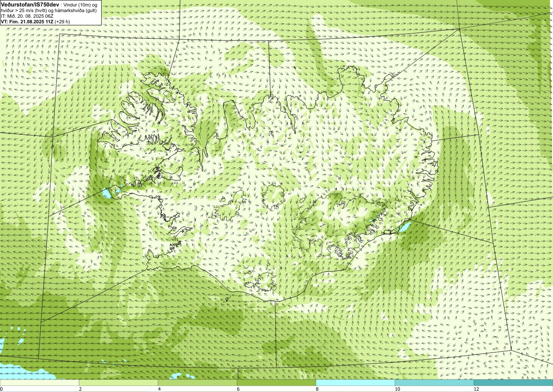Click the legend label '4'
The image size is (553, 392).
tap(159, 389)
